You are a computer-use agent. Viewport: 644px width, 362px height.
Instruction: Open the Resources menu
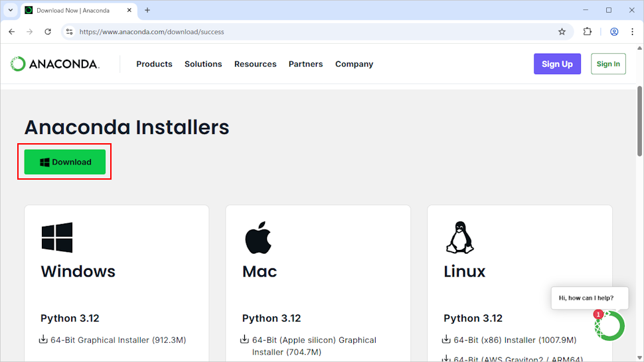[x=256, y=64]
